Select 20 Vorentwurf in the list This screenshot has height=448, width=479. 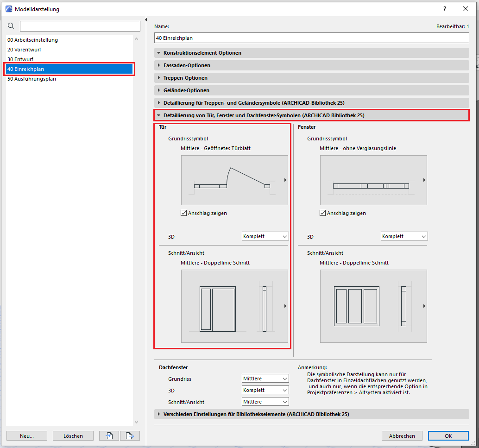point(27,50)
